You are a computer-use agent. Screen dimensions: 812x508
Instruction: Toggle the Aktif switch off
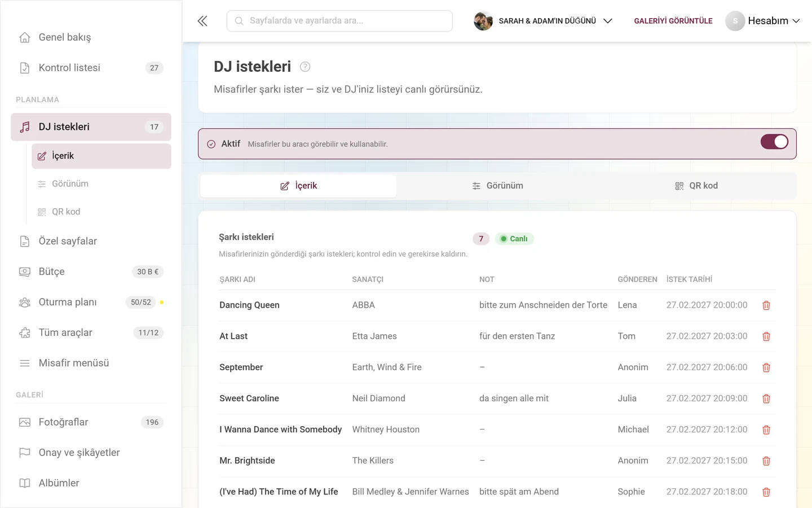click(774, 142)
